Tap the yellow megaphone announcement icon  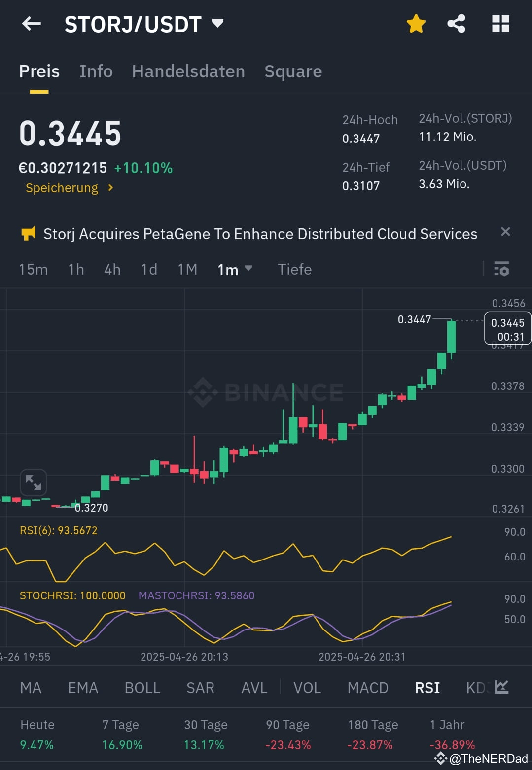click(x=29, y=233)
